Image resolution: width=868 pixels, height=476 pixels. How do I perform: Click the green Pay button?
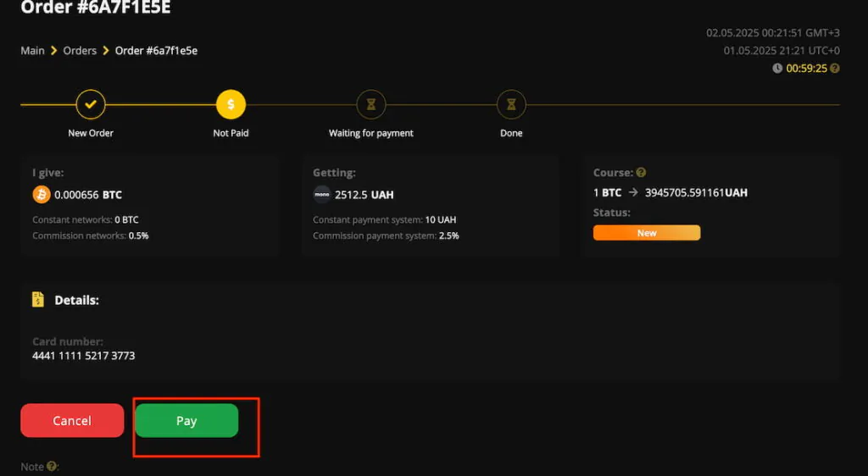[186, 421]
